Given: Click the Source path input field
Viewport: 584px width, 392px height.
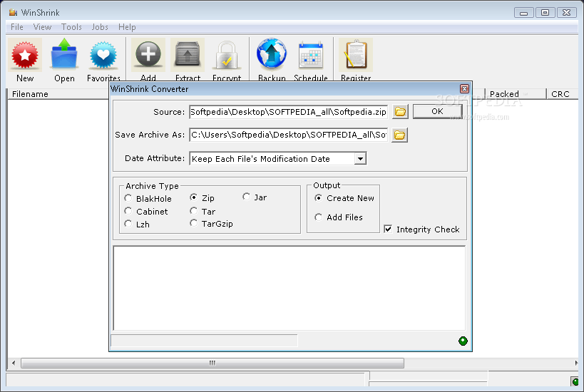Looking at the screenshot, I should [x=288, y=112].
